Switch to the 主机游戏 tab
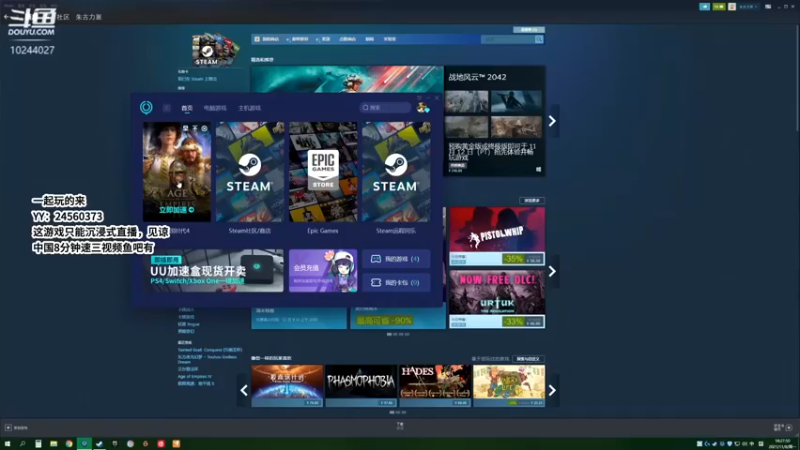This screenshot has height=450, width=800. 249,108
